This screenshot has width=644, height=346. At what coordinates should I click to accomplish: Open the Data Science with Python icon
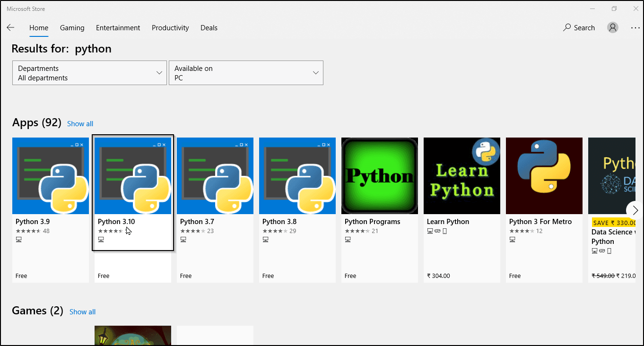tap(612, 176)
